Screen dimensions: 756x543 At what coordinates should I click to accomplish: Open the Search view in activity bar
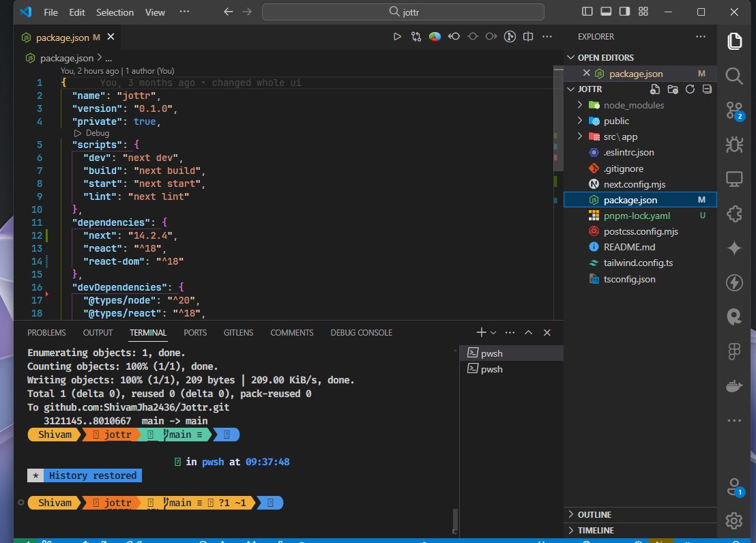[x=734, y=76]
